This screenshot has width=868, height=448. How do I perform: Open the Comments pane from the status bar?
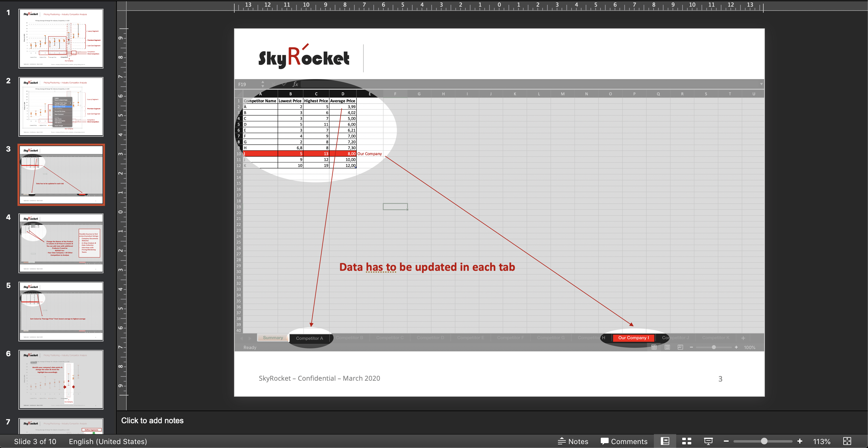point(624,441)
